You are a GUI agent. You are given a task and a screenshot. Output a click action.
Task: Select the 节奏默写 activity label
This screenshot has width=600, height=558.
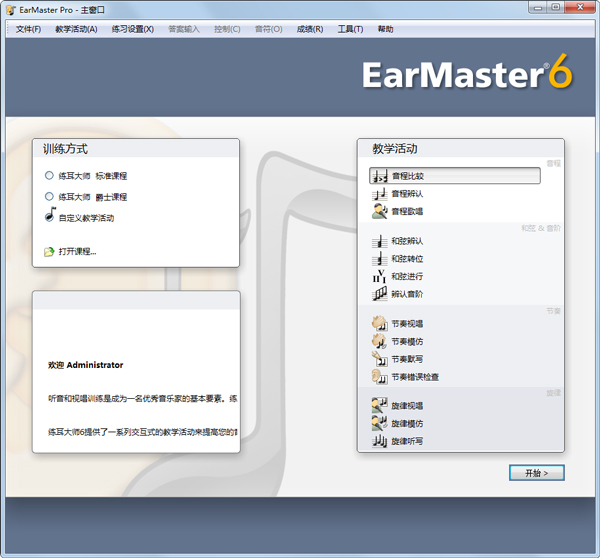click(407, 359)
